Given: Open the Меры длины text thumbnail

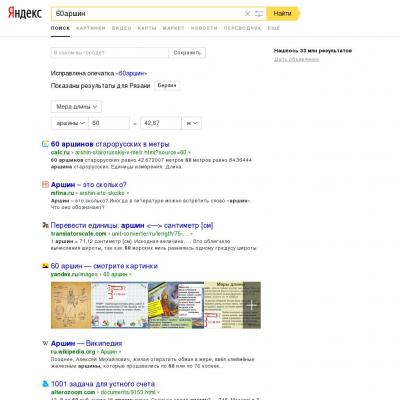Looking at the screenshot, I should click(x=224, y=305).
